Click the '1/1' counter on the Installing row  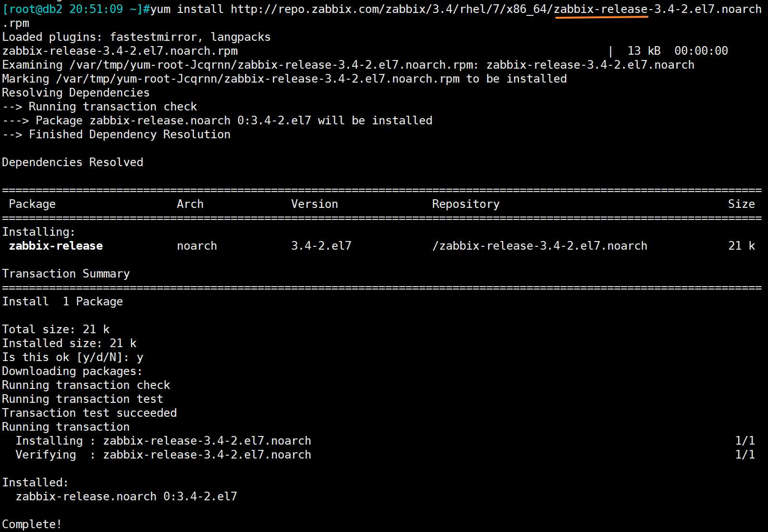745,441
